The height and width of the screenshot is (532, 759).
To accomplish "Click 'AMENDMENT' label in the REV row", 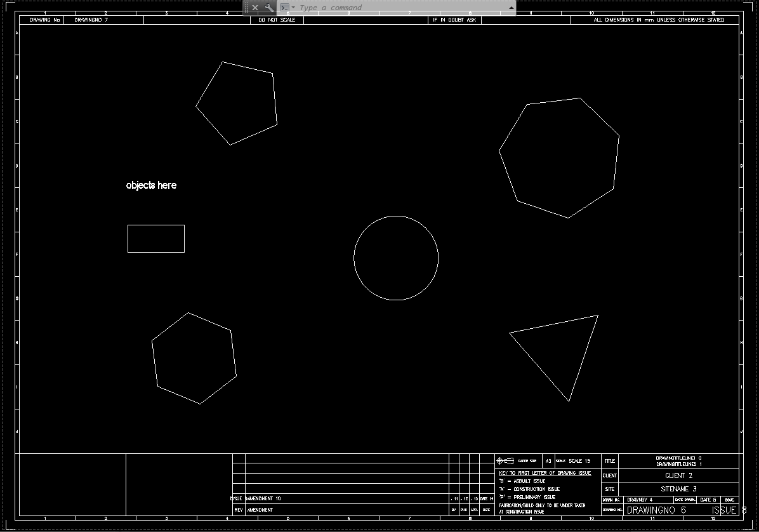I will click(260, 510).
